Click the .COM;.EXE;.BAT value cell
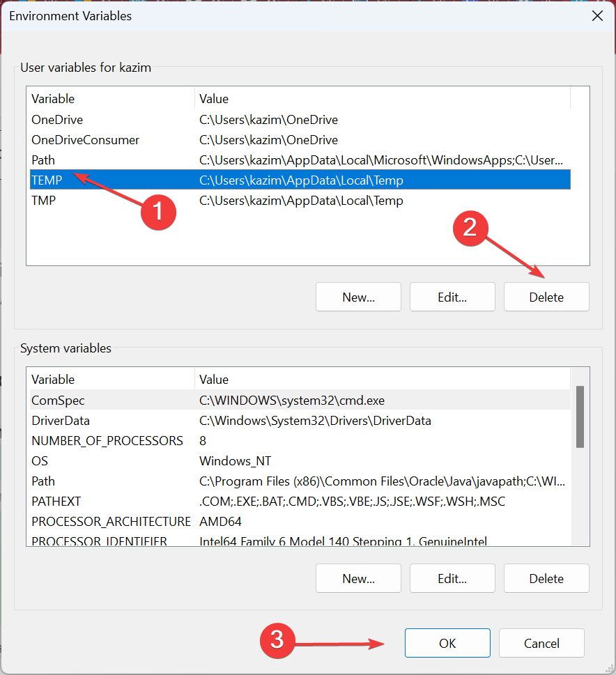This screenshot has height=675, width=616. coord(352,502)
